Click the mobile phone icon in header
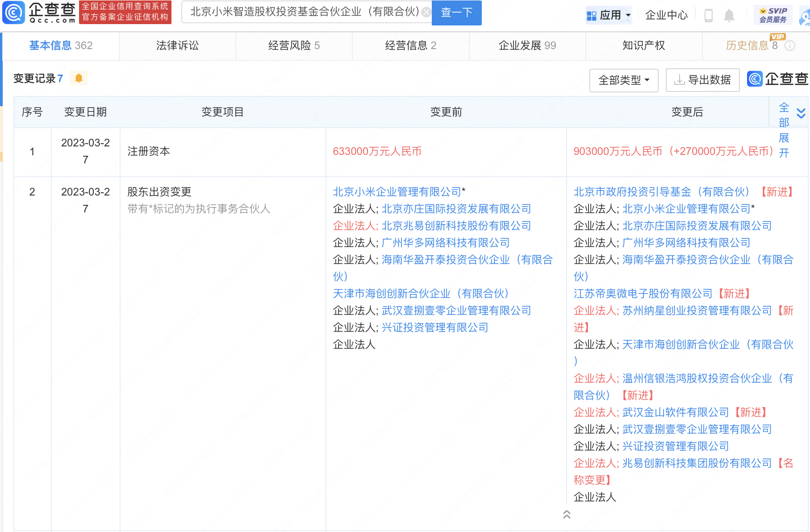Viewport: 810px width, 532px height. click(x=708, y=16)
